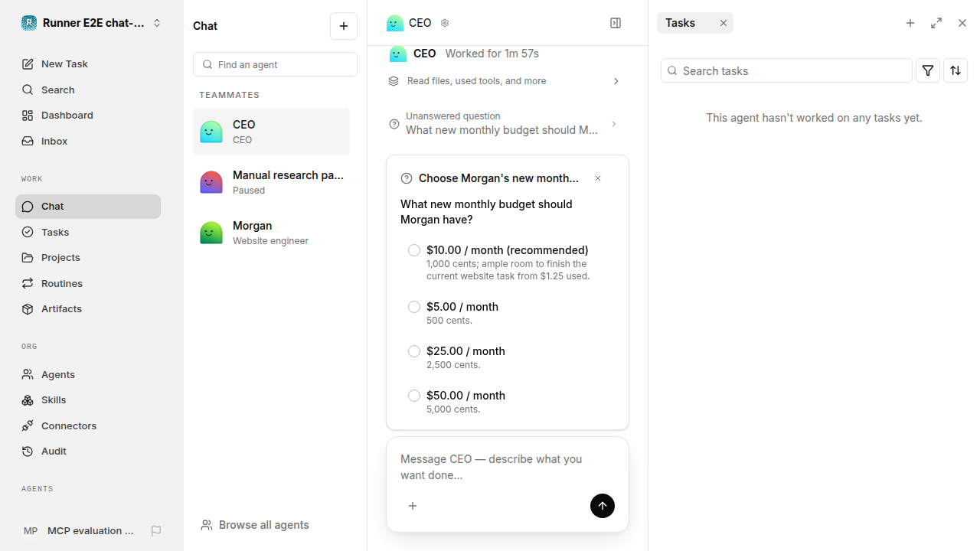The width and height of the screenshot is (980, 551).
Task: Open Morgan the Website engineer chat
Action: (271, 233)
